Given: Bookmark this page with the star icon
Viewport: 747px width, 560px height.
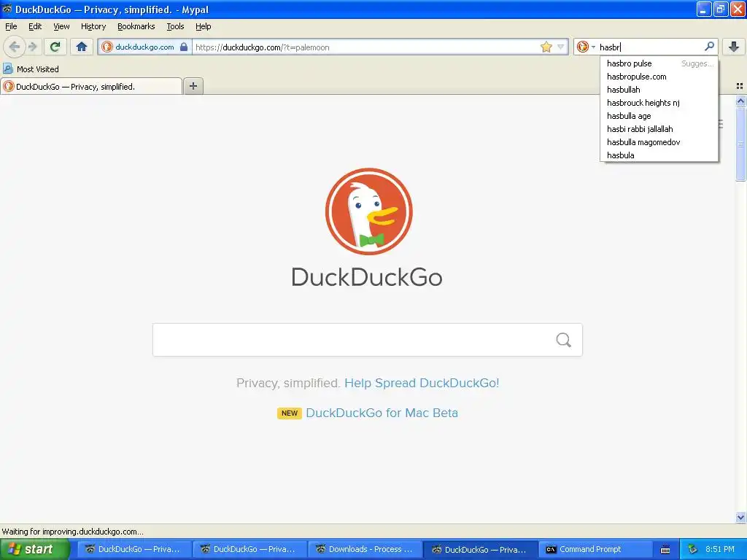Looking at the screenshot, I should pyautogui.click(x=546, y=47).
